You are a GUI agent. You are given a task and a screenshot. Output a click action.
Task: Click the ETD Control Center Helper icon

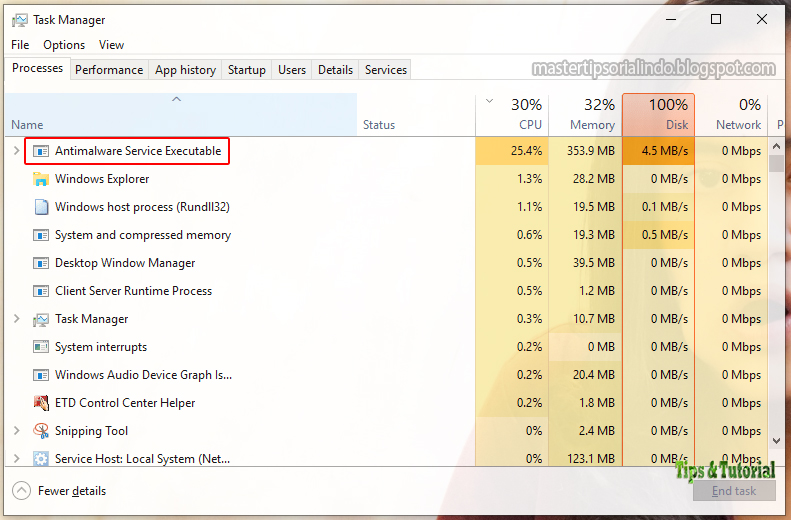coord(41,403)
